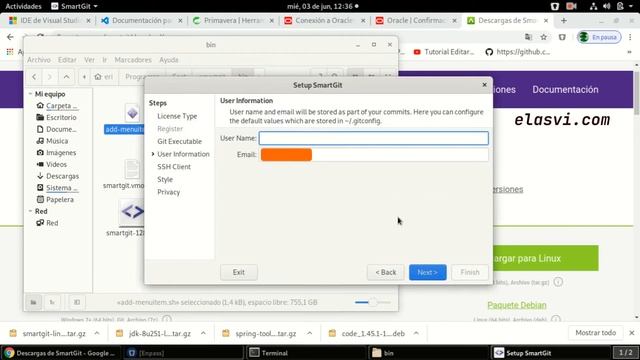Open Actividades overview
Viewport: 640px width, 360px height.
(23, 6)
